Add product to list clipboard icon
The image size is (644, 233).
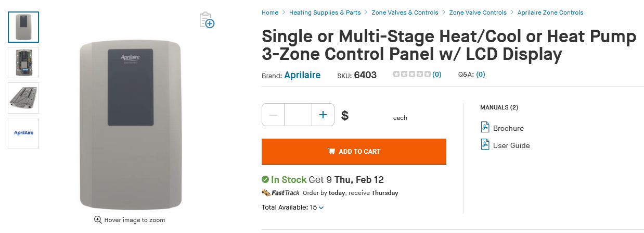point(207,20)
